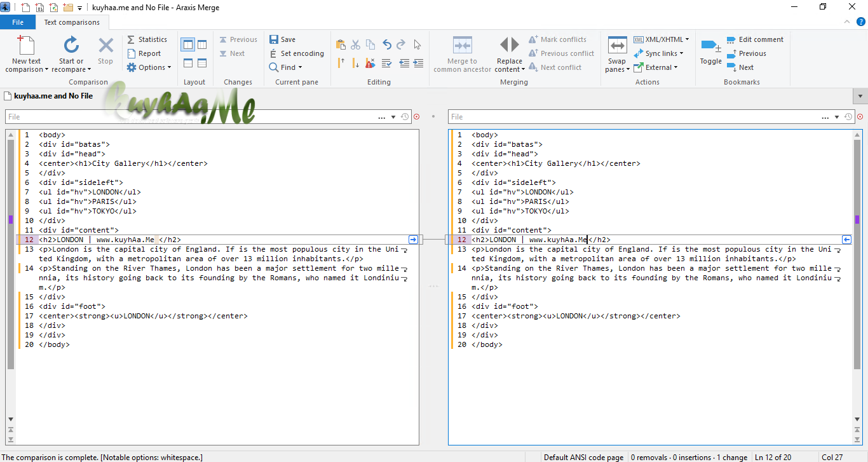Click the left pane blue merge-right arrow
This screenshot has height=462, width=868.
tap(413, 240)
